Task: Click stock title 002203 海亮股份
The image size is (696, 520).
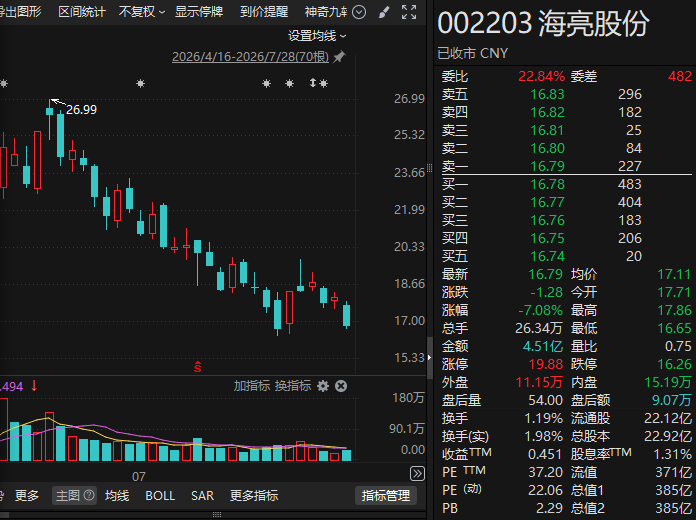Action: [x=543, y=23]
